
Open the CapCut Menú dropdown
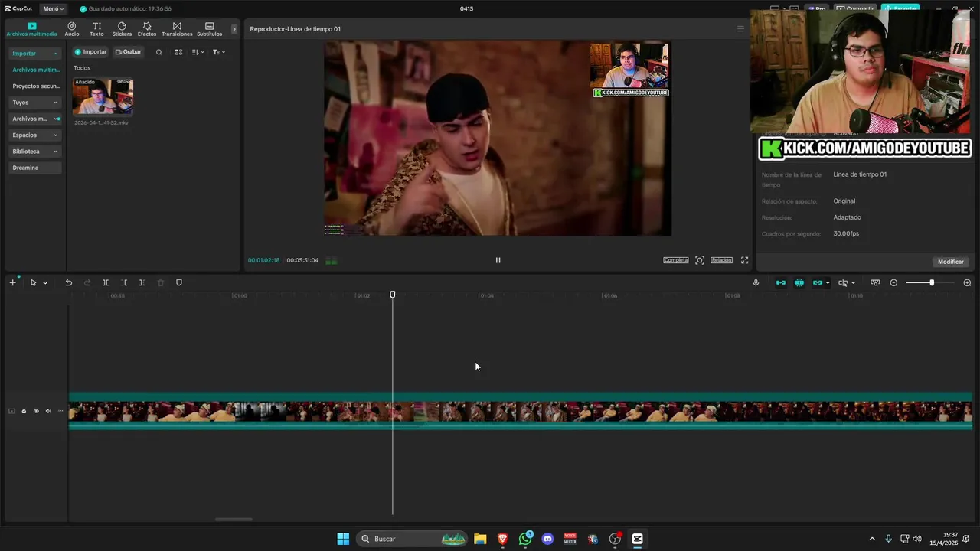(53, 8)
